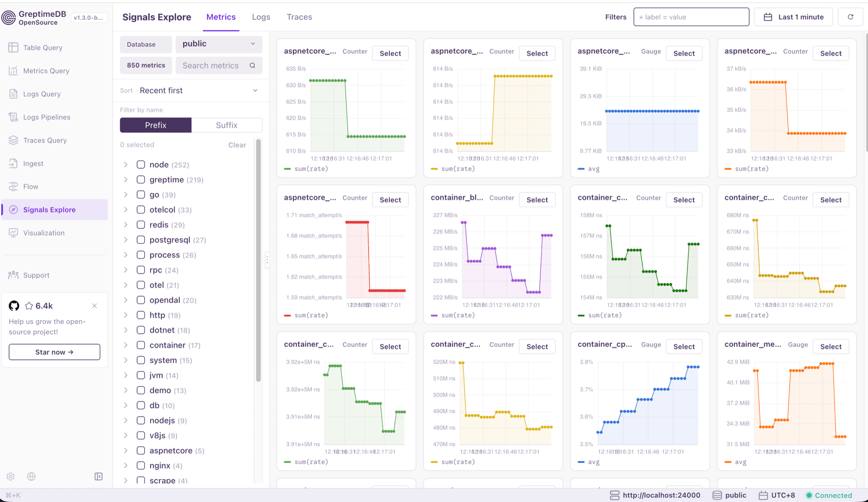Check the greptime prefix checkbox
The height and width of the screenshot is (502, 868).
(x=141, y=180)
